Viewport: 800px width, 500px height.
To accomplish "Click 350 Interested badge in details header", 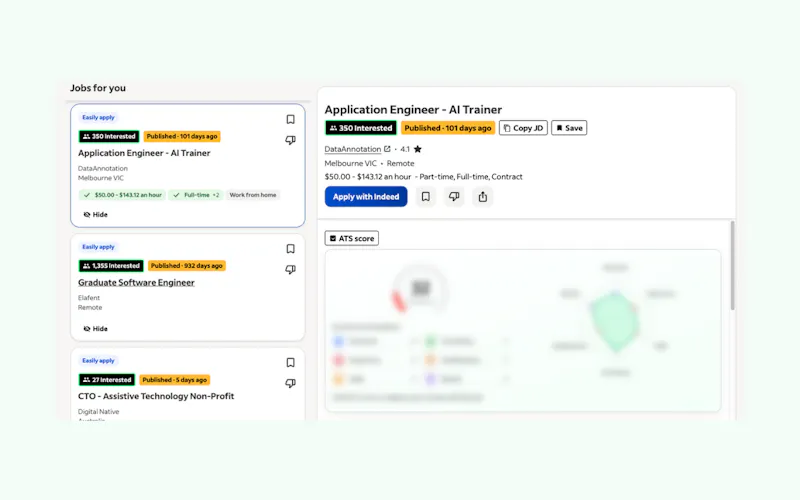I will (x=361, y=128).
